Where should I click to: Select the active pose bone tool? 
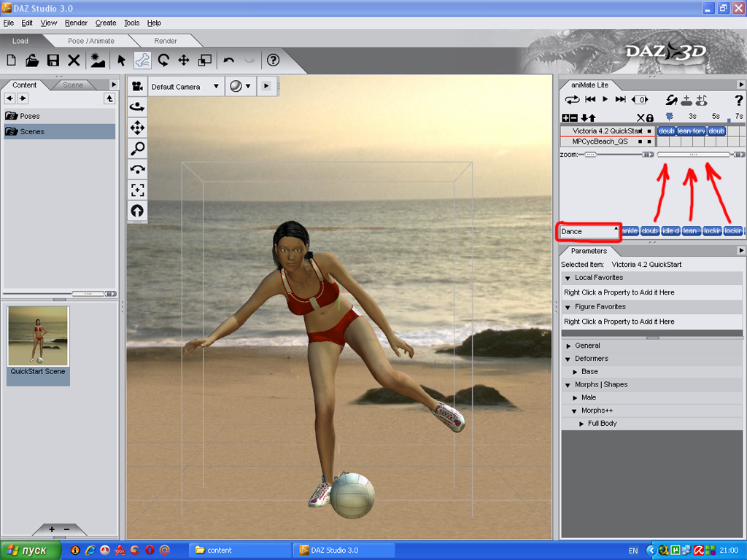click(x=142, y=61)
